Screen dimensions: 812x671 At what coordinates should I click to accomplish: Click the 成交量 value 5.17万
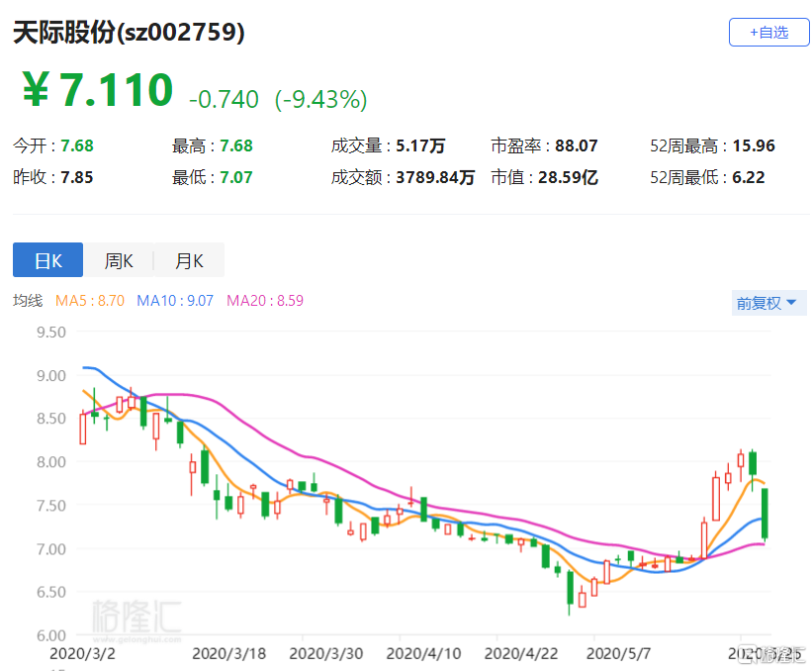[x=420, y=145]
